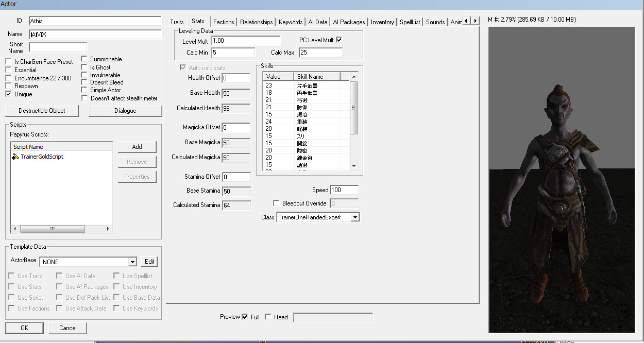The image size is (644, 343).
Task: Click the Skills list scroll-down arrow
Action: pyautogui.click(x=354, y=166)
